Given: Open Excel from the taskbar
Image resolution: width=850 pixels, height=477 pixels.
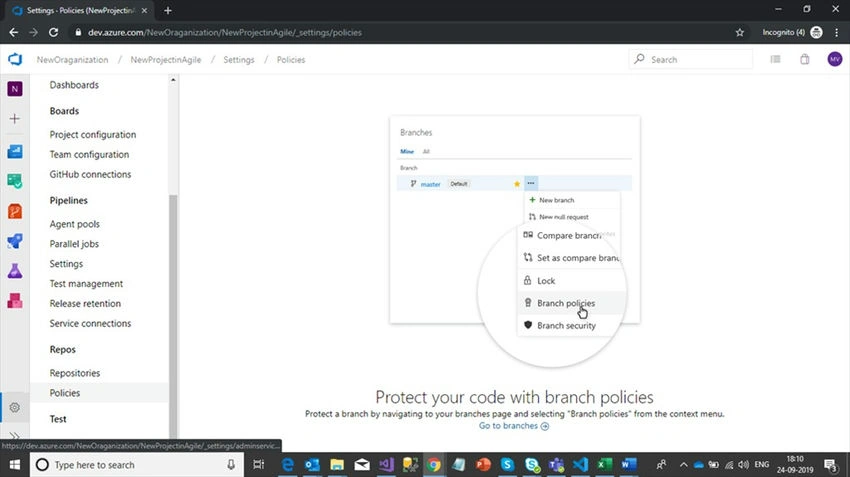Looking at the screenshot, I should [604, 465].
